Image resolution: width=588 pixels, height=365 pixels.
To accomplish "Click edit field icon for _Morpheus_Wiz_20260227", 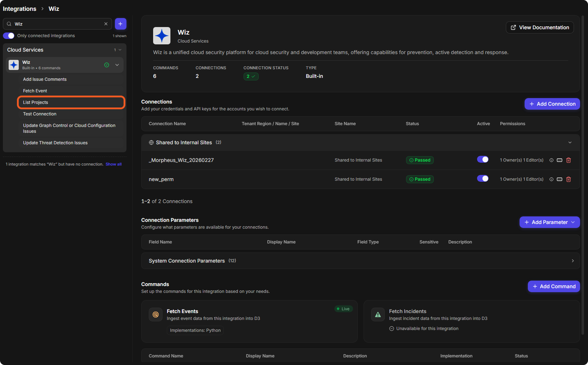I will point(560,160).
